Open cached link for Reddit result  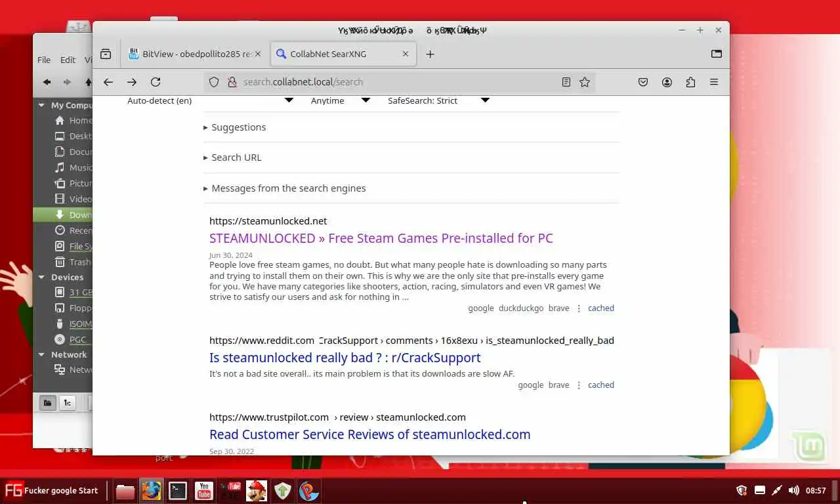(x=601, y=385)
